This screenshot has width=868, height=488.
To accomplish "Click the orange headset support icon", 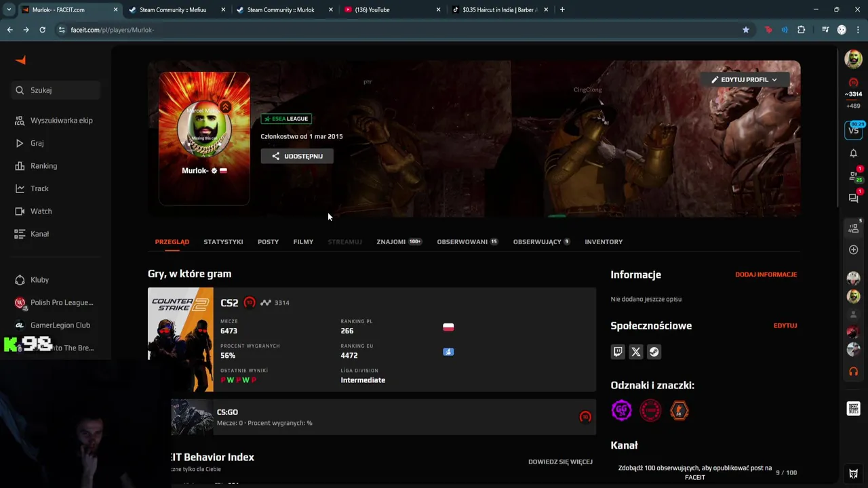I will point(853,371).
